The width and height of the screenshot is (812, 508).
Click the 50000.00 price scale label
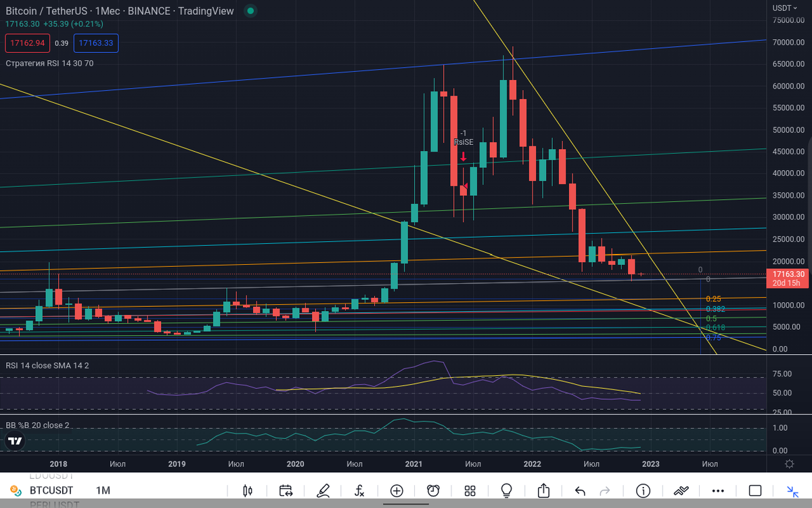point(788,130)
